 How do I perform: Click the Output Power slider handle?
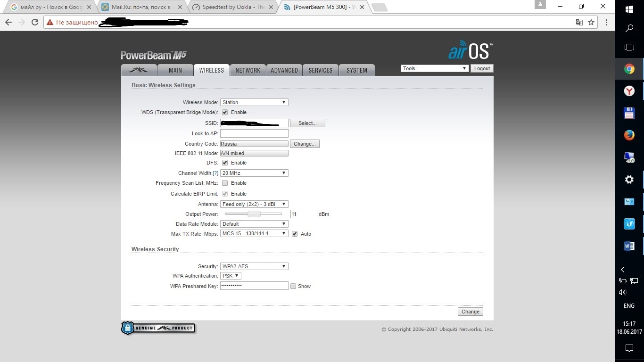click(x=254, y=214)
